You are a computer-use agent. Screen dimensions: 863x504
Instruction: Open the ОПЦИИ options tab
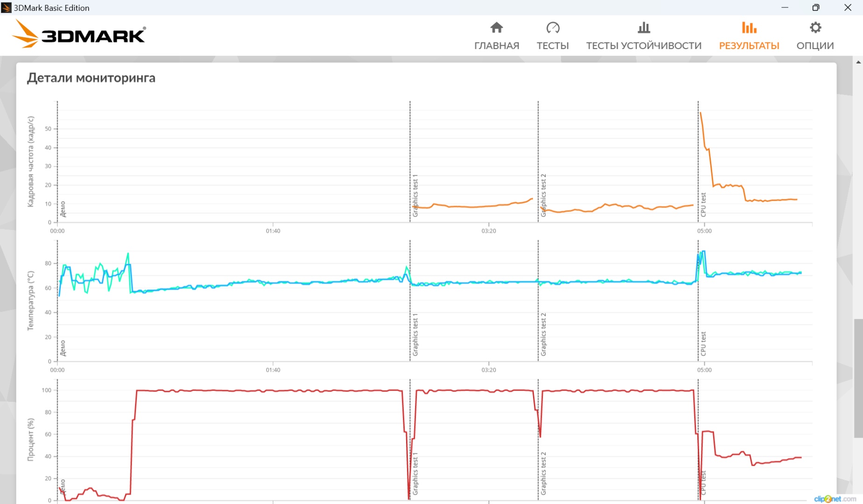(x=815, y=36)
